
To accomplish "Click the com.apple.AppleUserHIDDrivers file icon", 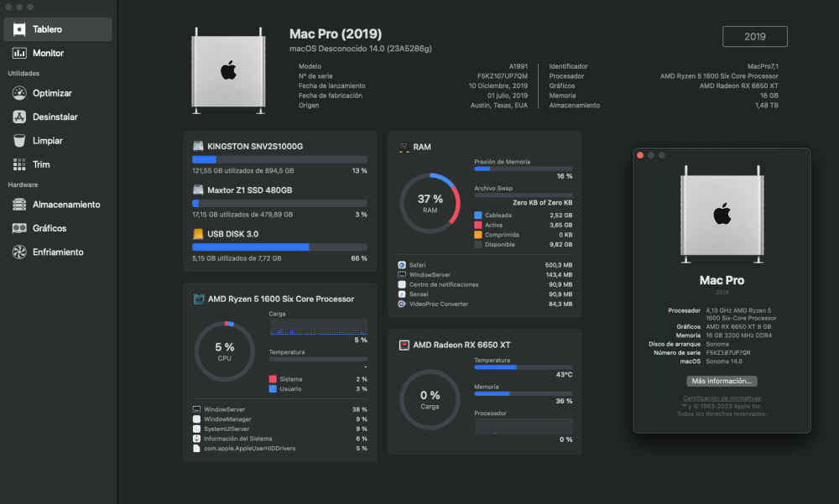I will [196, 449].
